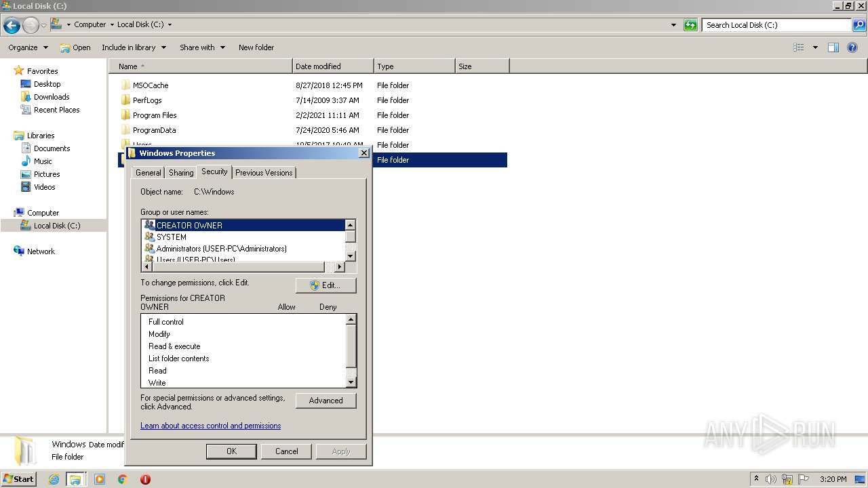This screenshot has height=488, width=868.
Task: Switch to the General tab
Action: click(x=148, y=173)
